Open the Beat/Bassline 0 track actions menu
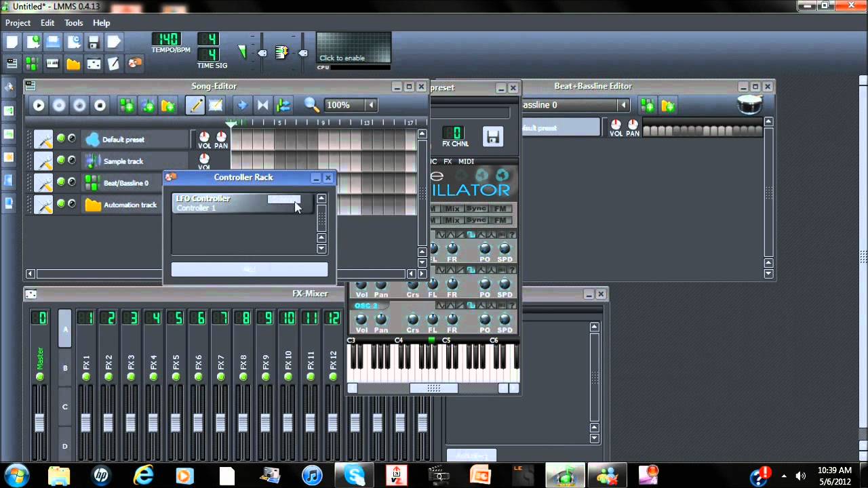 43,182
